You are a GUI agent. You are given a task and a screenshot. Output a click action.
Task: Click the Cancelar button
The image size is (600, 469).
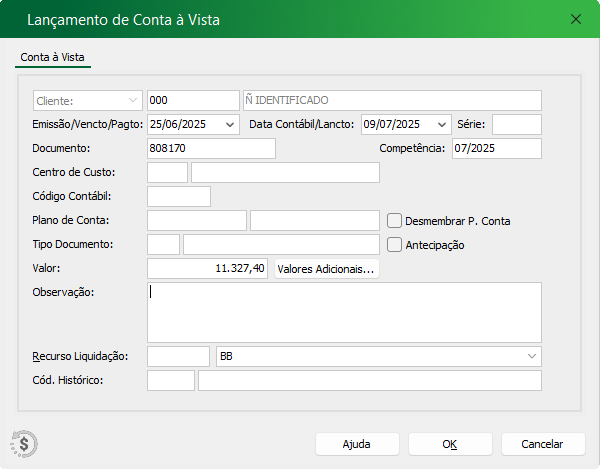coord(543,444)
